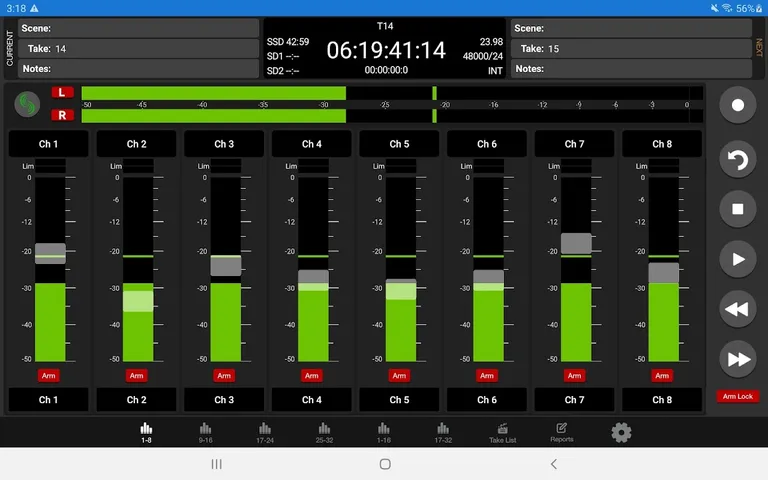
Task: Toggle Arm for Ch 8
Action: tap(662, 376)
